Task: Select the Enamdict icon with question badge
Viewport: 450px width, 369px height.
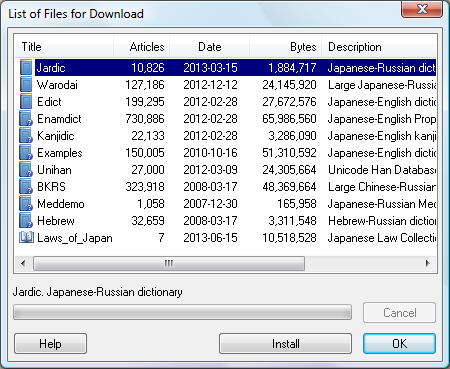Action: point(26,119)
